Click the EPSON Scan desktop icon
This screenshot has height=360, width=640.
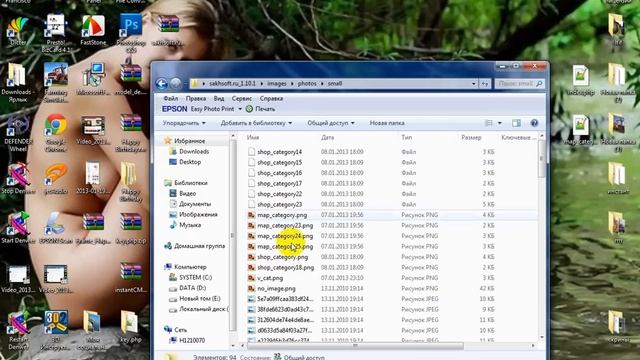(56, 228)
